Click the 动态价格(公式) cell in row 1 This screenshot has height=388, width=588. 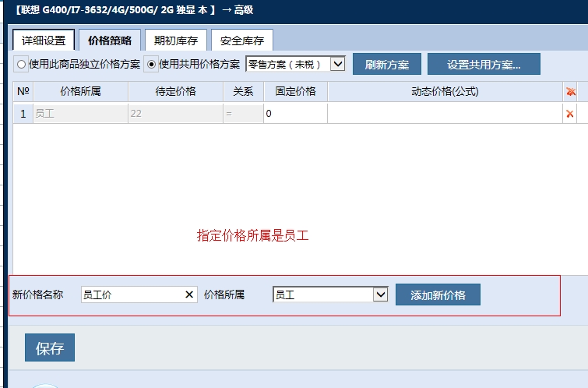[444, 114]
